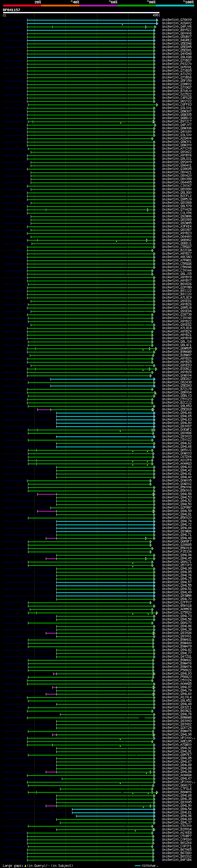
Task: Select hit label UniRef100_B5KV06
Action: [x=177, y=487]
